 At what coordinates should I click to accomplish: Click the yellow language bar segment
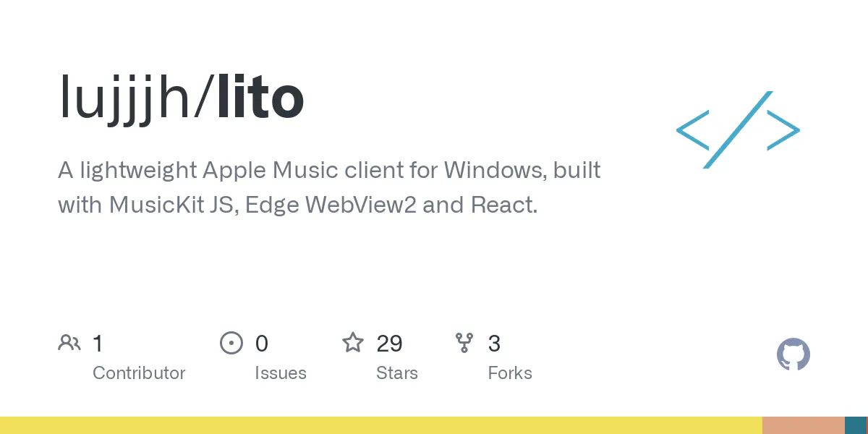point(381,425)
